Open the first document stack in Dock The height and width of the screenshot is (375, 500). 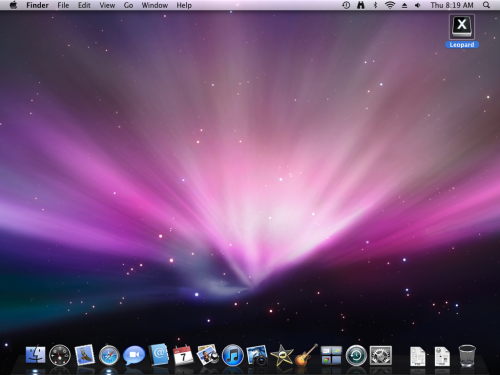pos(417,357)
